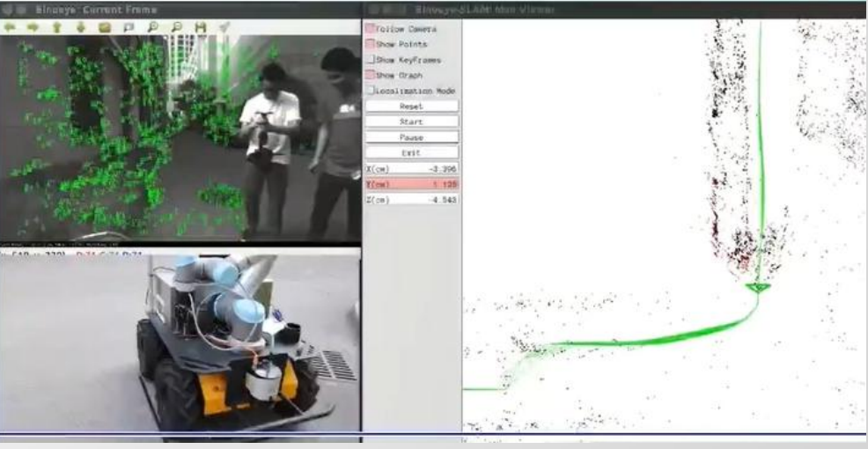Screen dimensions: 868x449
Task: Click the speech-bubble shaped icon in the toolbar
Action: point(129,27)
